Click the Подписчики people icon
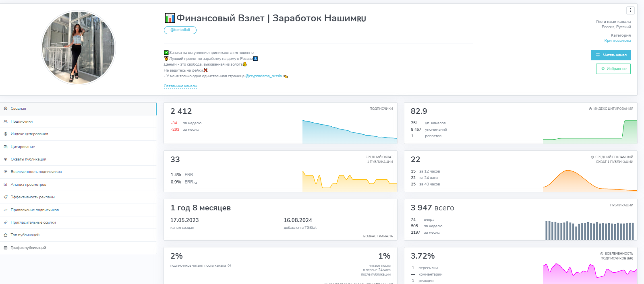This screenshot has width=644, height=284. coord(6,121)
